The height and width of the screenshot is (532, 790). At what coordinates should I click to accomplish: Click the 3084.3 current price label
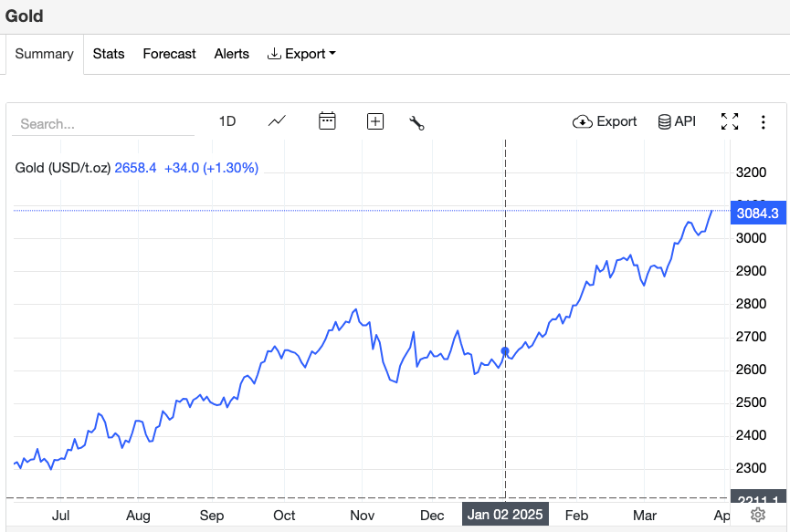click(x=757, y=214)
